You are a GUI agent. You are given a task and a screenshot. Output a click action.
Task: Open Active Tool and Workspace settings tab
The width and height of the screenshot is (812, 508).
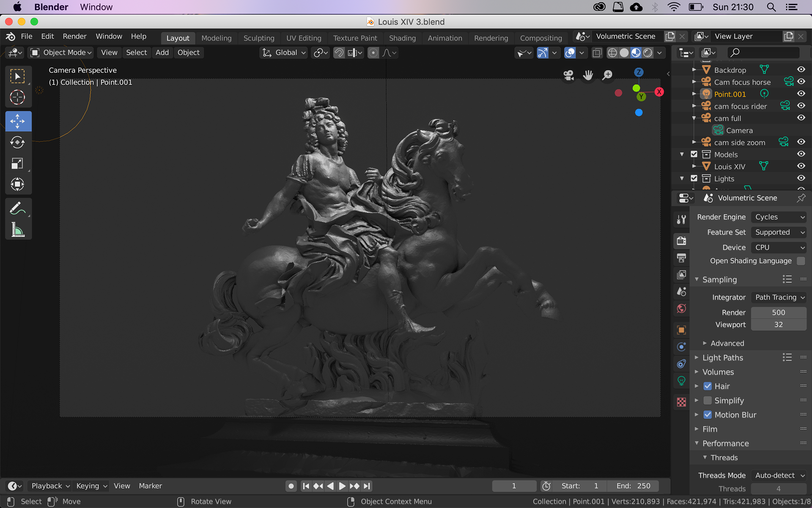tap(681, 219)
